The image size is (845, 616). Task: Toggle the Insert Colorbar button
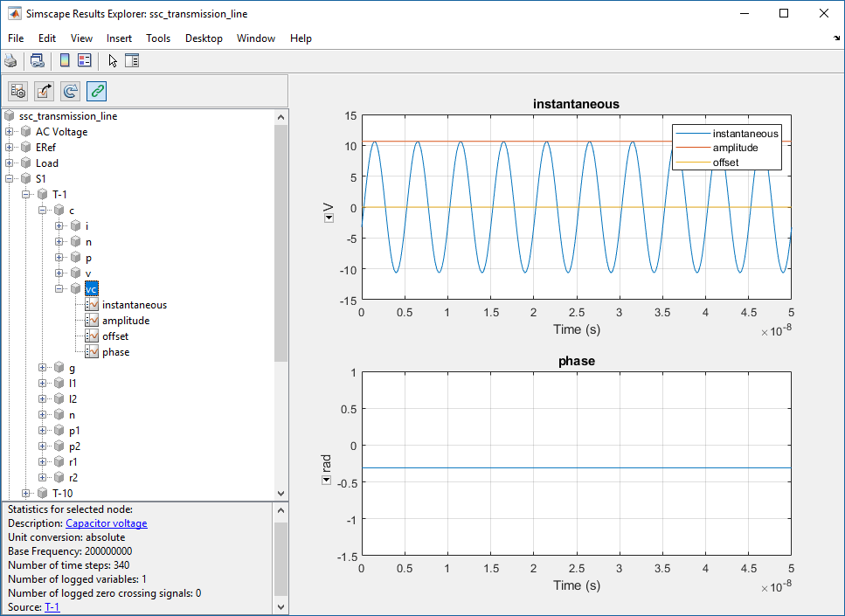[65, 60]
